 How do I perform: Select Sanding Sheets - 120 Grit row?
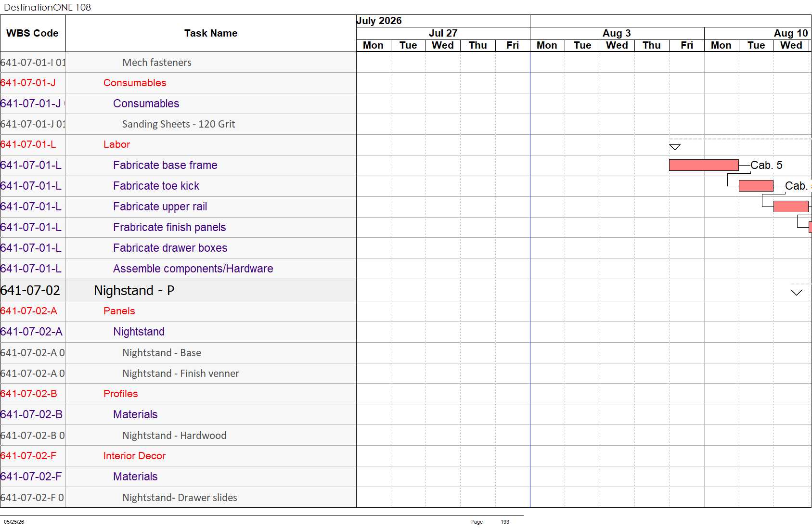(179, 124)
